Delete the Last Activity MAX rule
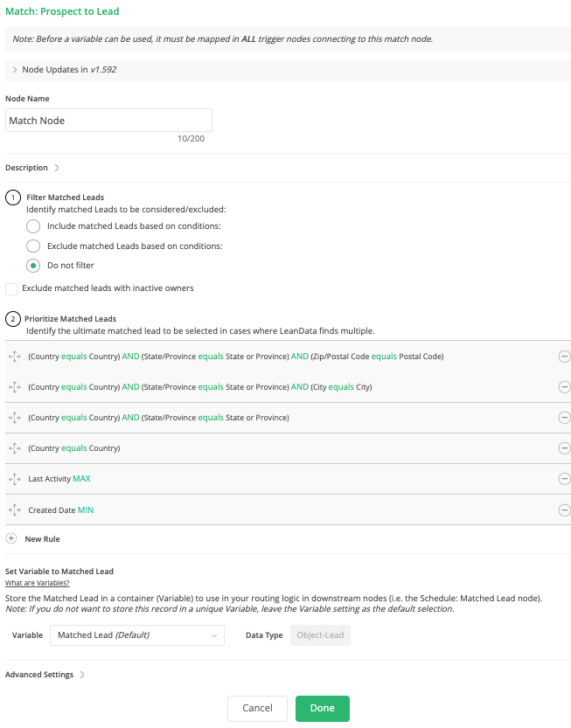The width and height of the screenshot is (571, 728). [x=564, y=479]
